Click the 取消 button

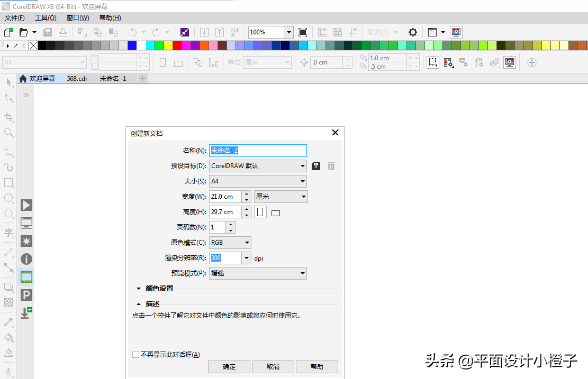pyautogui.click(x=273, y=367)
